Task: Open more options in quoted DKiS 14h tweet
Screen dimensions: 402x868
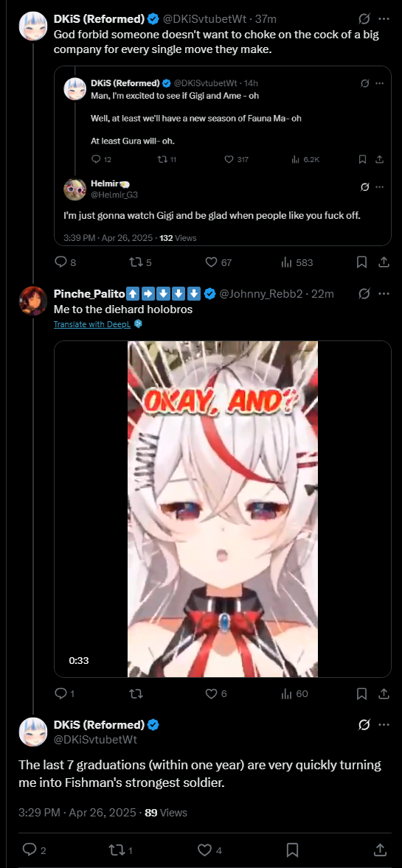Action: click(379, 83)
